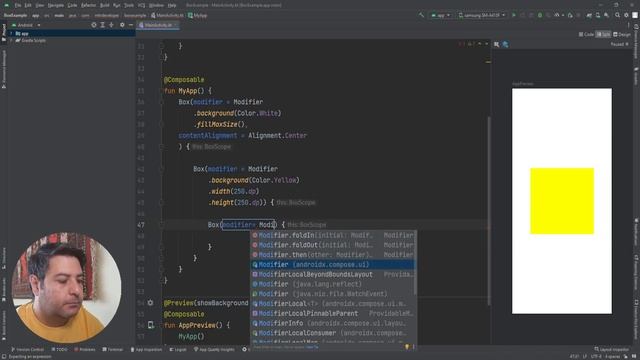Click the Make Project hammer icon
Viewport: 640px width, 360px height.
tap(421, 15)
